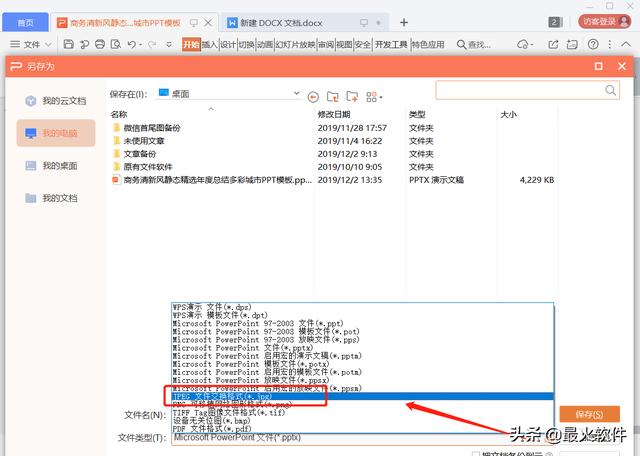Expand the 保存在 location dropdown
This screenshot has height=456, width=640.
297,93
